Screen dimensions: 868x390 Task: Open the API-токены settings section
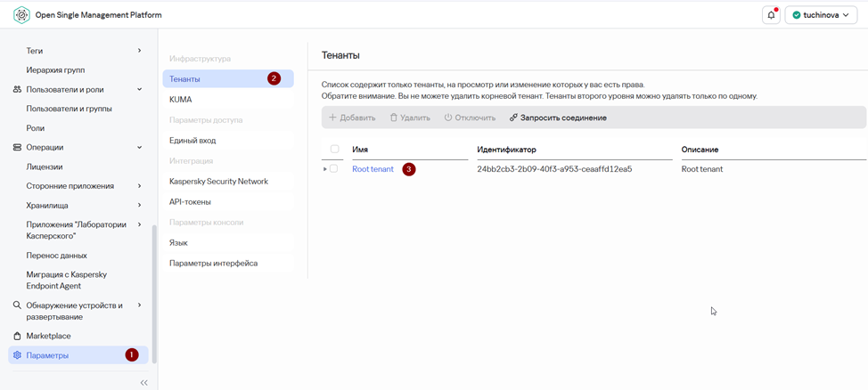coord(228,202)
